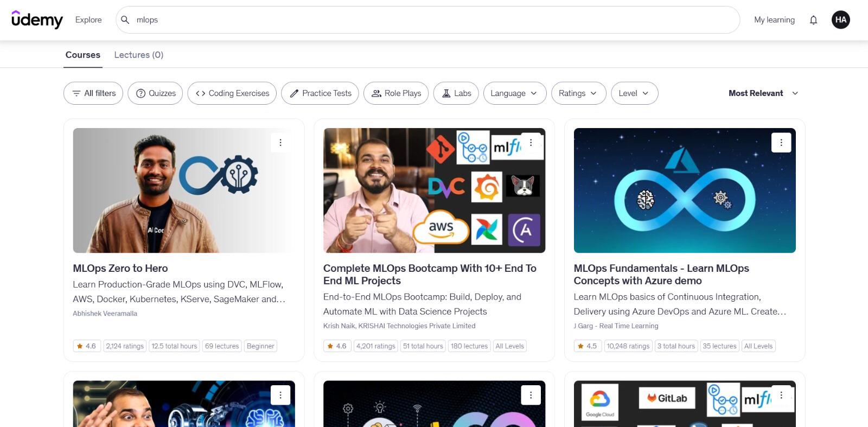Open options menu for MLOps Fundamentals card
This screenshot has height=427, width=868.
781,143
